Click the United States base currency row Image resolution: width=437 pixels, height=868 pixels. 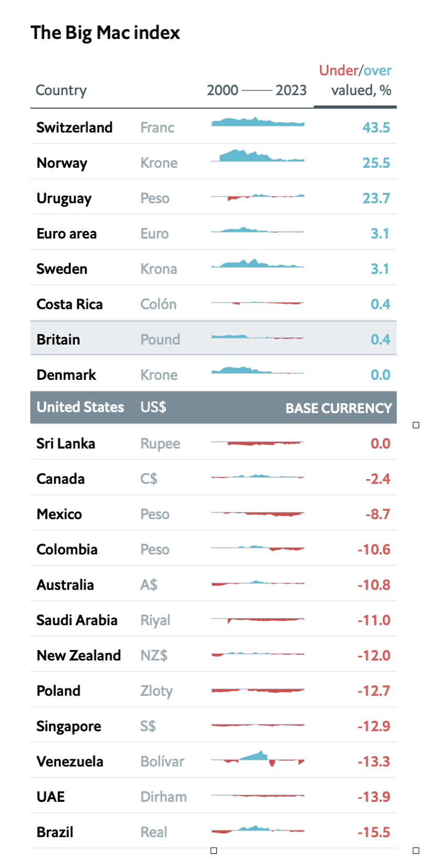tap(213, 407)
